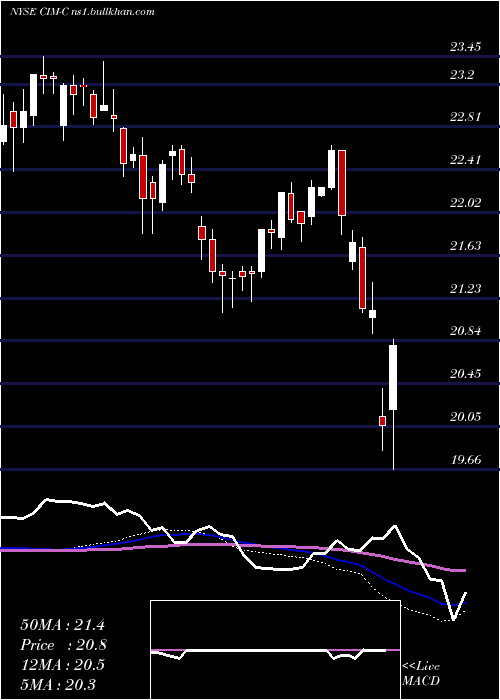
Task: Click the 21.63 price axis label
Action: coord(465,246)
